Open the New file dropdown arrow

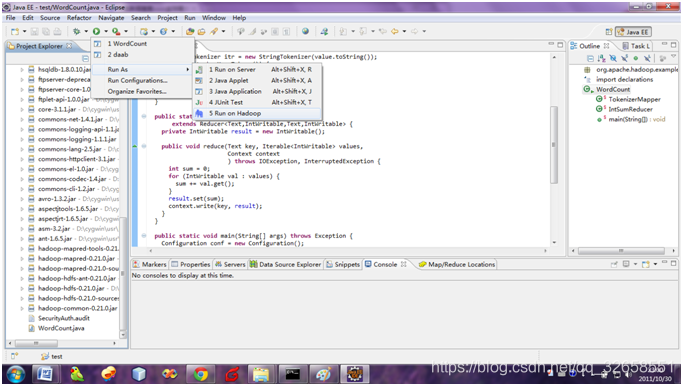(x=24, y=31)
